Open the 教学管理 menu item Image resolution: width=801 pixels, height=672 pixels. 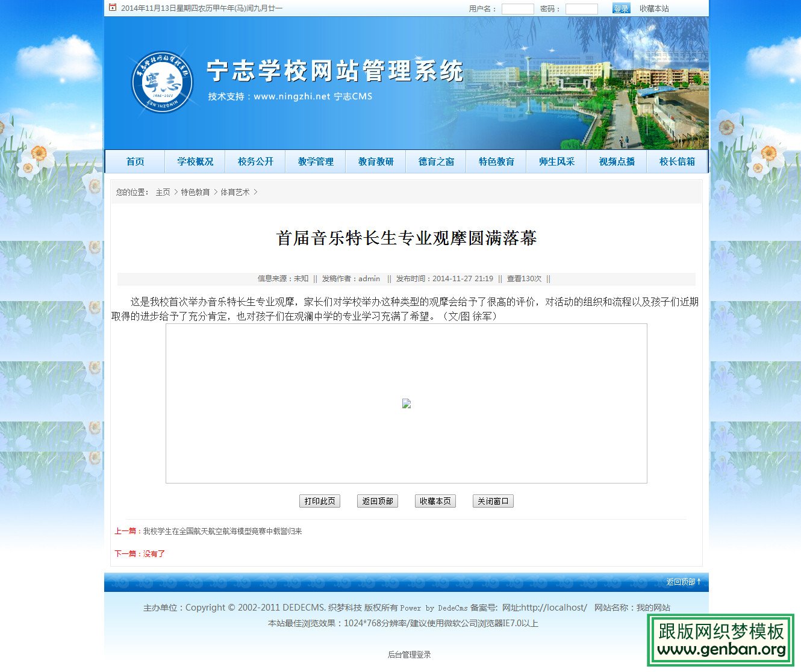point(315,161)
